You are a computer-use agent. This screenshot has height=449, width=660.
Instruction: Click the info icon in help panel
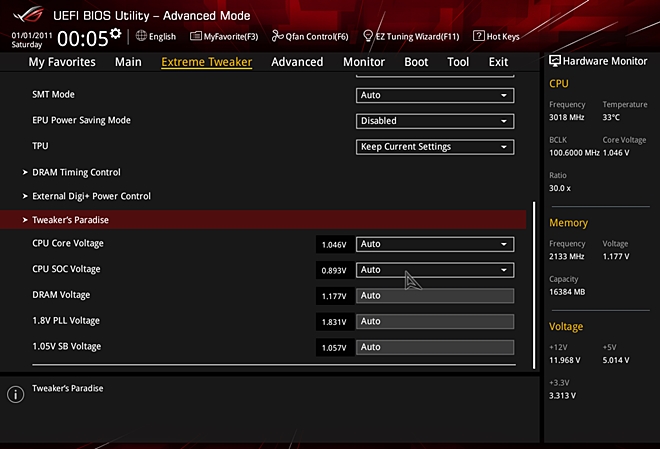point(16,394)
